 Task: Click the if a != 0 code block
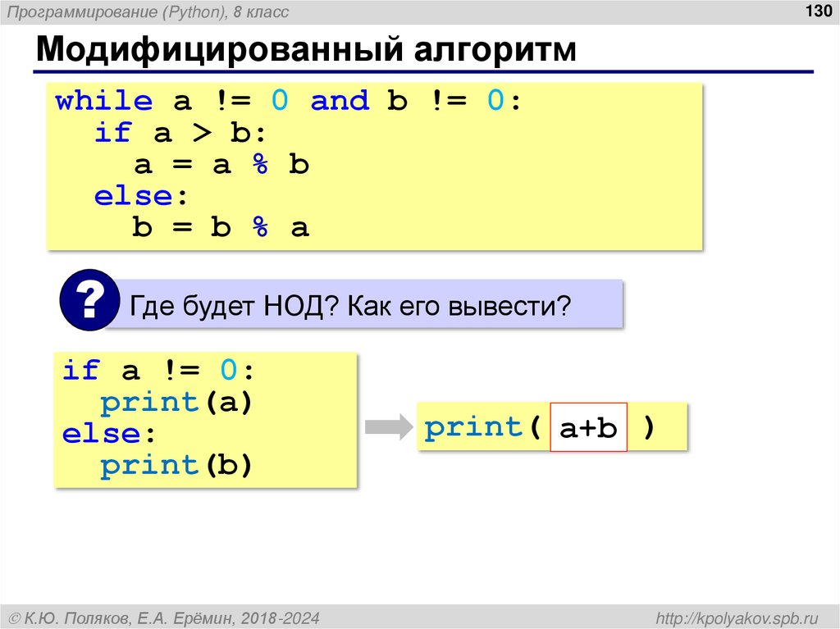pyautogui.click(x=205, y=418)
